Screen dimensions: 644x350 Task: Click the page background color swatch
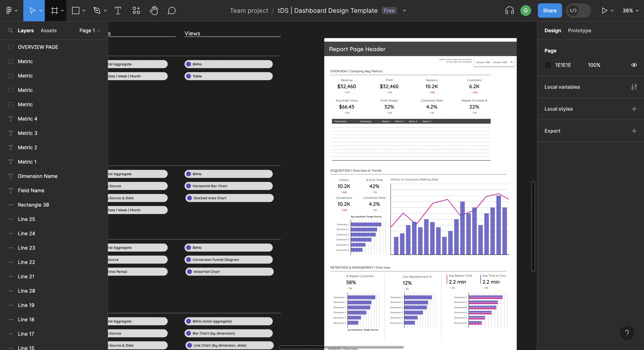pos(548,65)
